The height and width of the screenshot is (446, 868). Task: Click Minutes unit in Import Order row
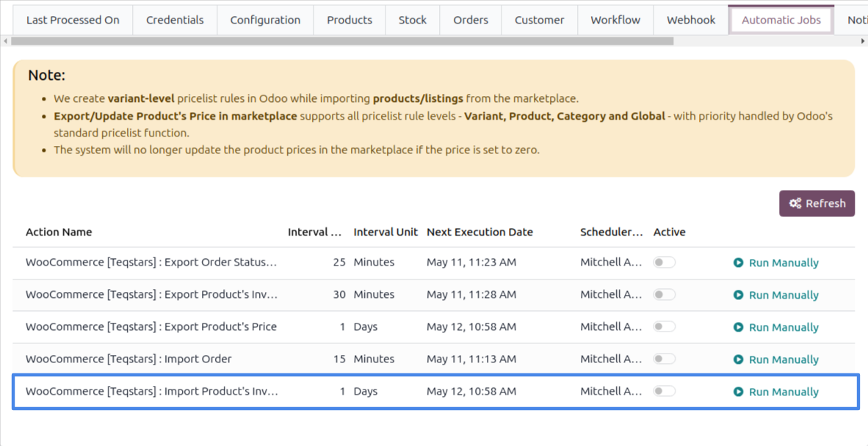pos(374,359)
